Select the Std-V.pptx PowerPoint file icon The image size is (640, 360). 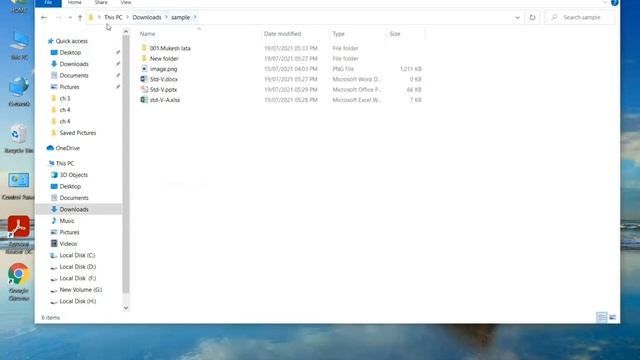(x=144, y=89)
